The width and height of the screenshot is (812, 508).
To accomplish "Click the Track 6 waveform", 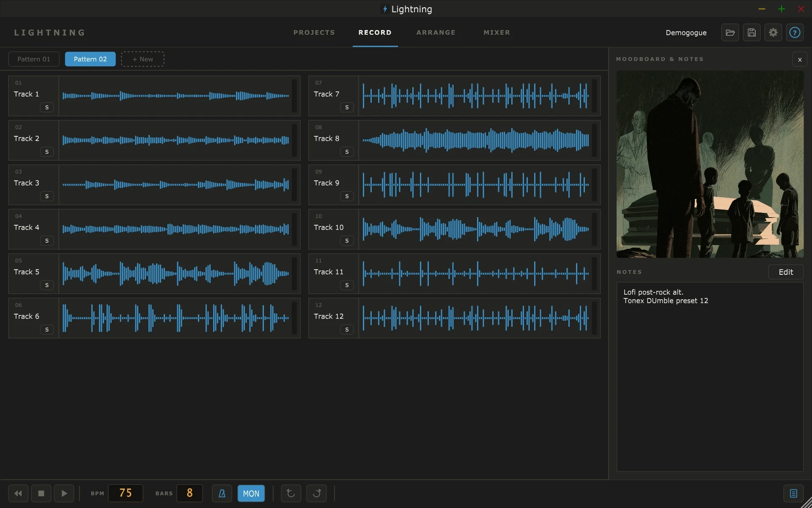I will 176,318.
